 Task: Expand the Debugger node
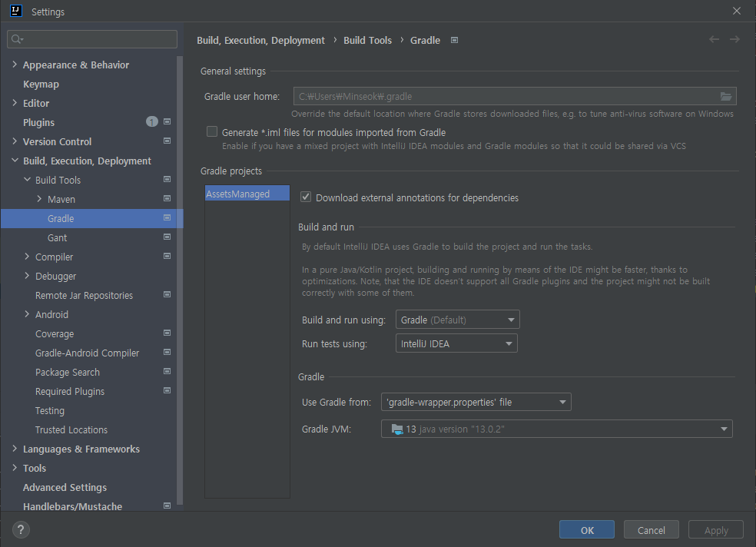coord(27,276)
